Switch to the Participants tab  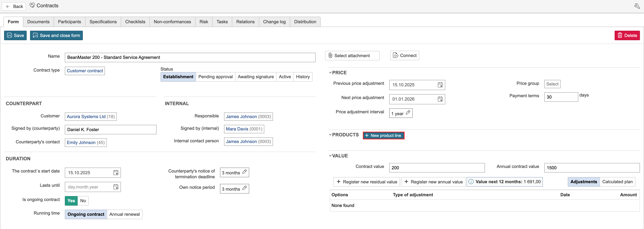(69, 22)
